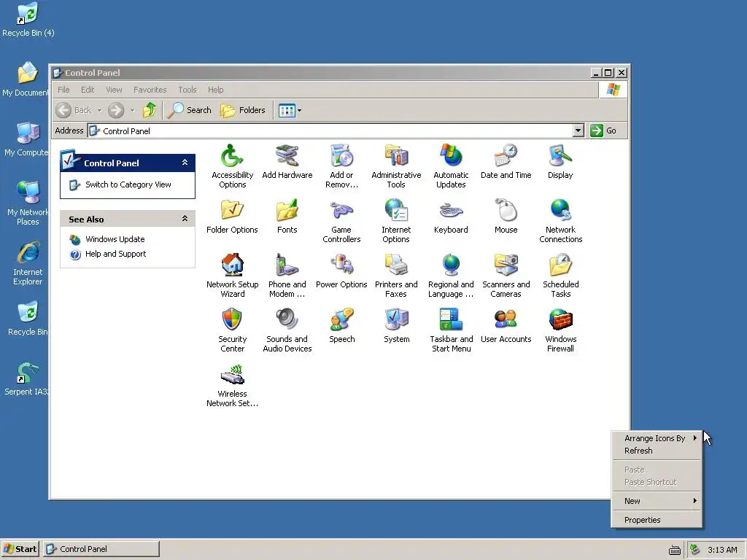Launch Network Setup Wizard icon

(232, 276)
